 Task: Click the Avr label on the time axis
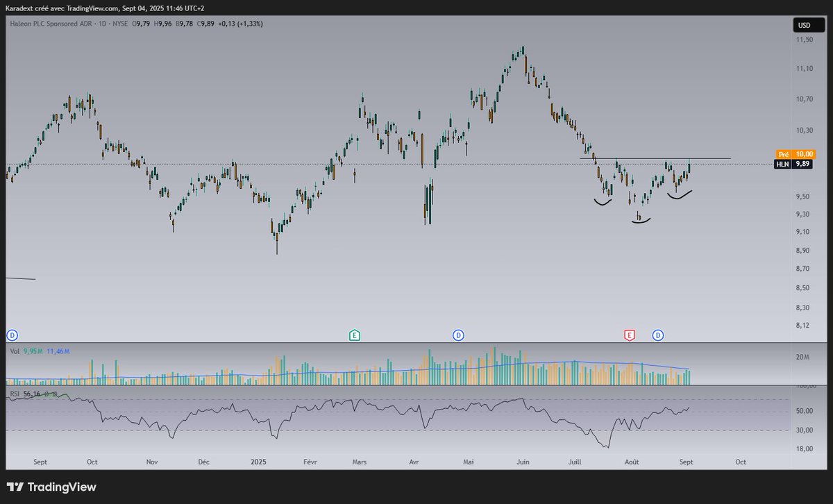click(414, 462)
